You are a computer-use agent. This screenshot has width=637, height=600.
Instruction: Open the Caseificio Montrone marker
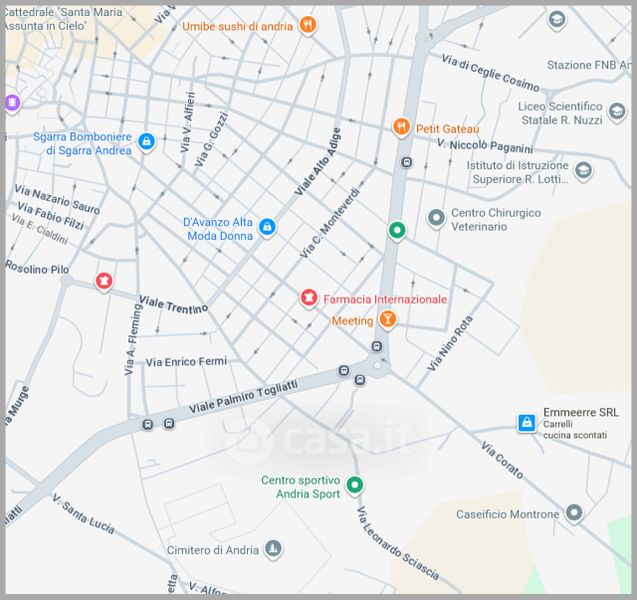[x=574, y=514]
